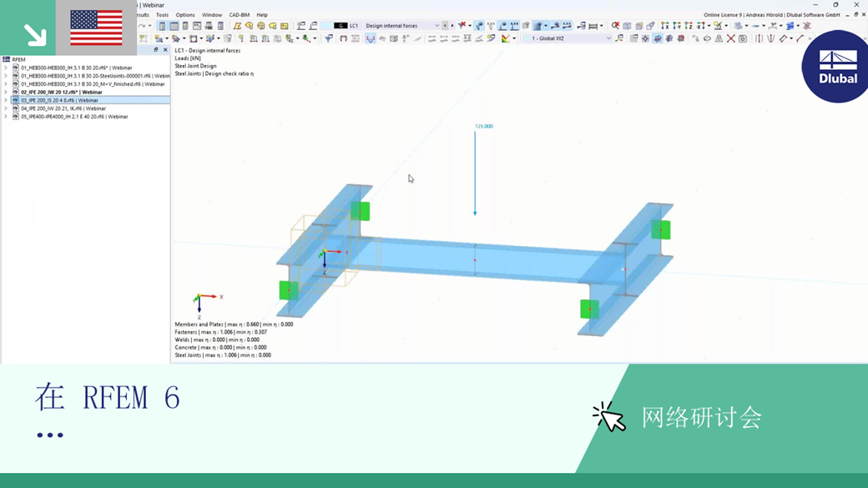Toggle the deformation results display icon
This screenshot has height=488, width=868.
click(371, 38)
